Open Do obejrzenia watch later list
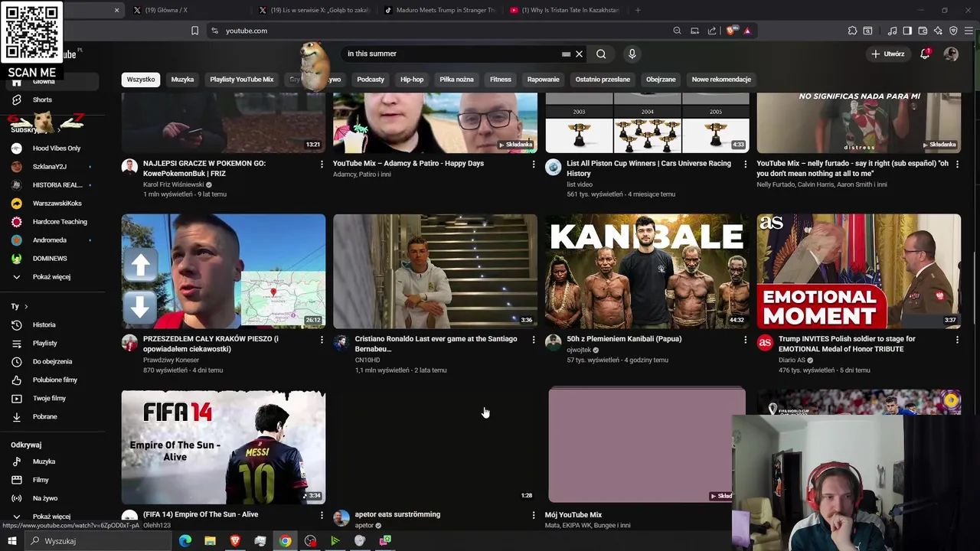The image size is (980, 551). point(52,361)
